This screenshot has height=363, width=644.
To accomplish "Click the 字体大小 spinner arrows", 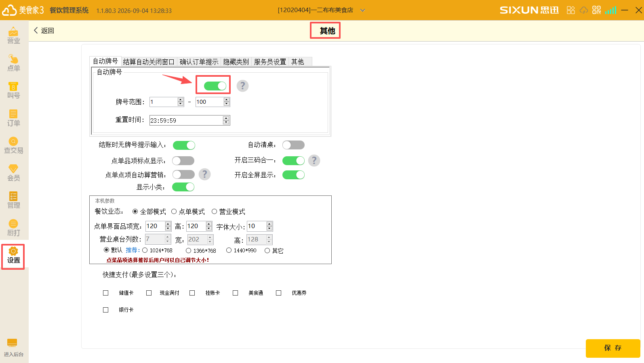I will click(269, 226).
